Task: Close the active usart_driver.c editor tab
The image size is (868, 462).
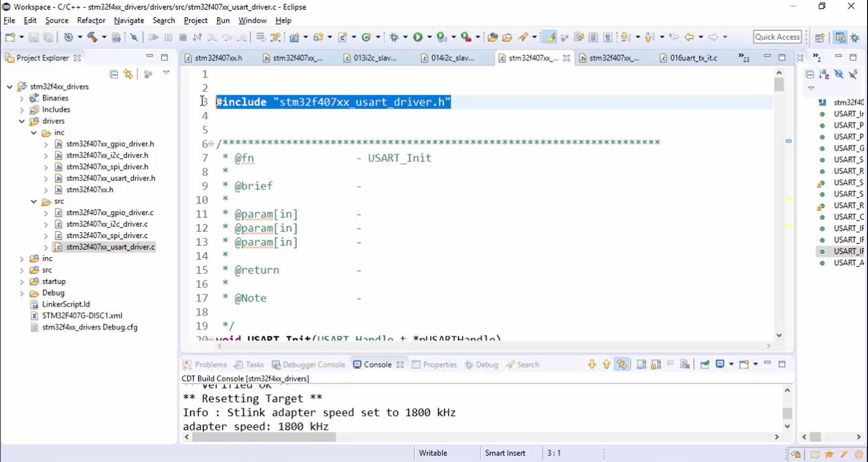Action: 566,58
